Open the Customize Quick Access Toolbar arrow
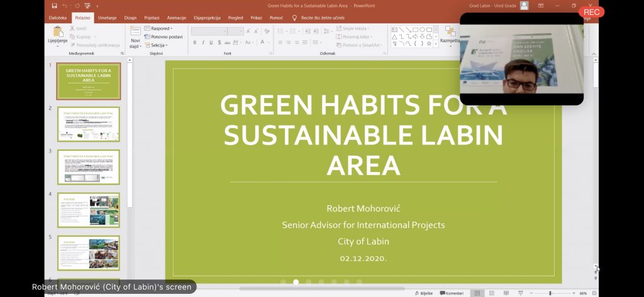The height and width of the screenshot is (297, 644). click(97, 6)
